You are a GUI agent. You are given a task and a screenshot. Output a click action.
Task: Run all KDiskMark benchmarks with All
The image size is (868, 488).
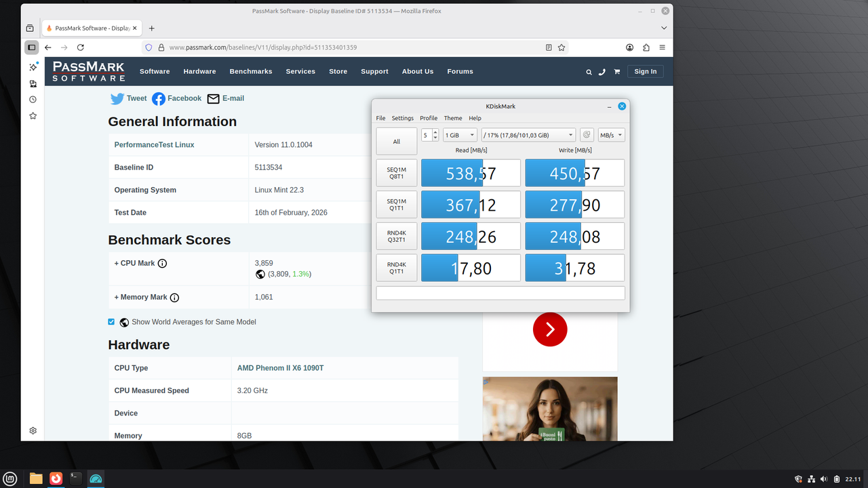click(397, 142)
